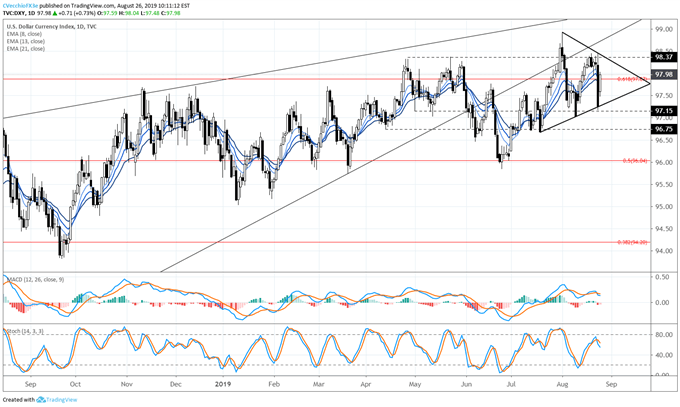Image resolution: width=680 pixels, height=407 pixels.
Task: Click the 94.00 price axis value
Action: click(x=664, y=251)
